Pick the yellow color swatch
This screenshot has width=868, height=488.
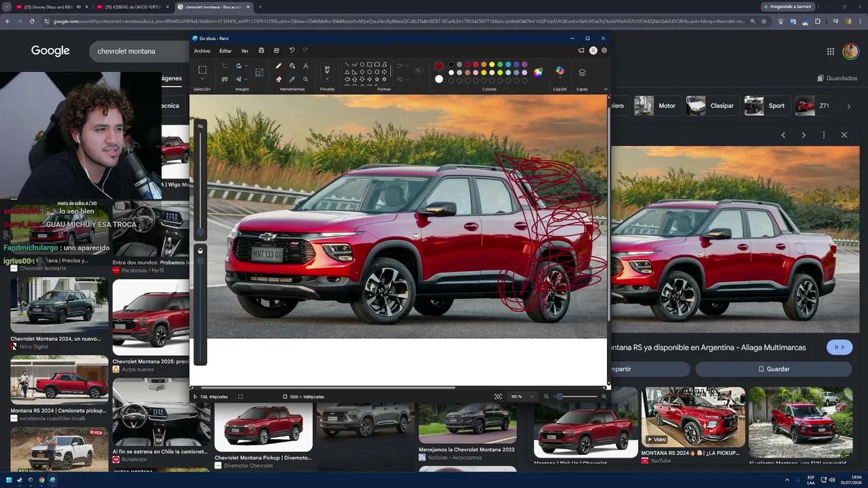coord(492,64)
